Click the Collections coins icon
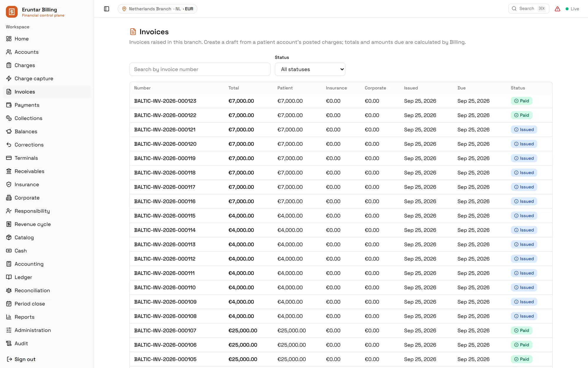 [x=9, y=118]
